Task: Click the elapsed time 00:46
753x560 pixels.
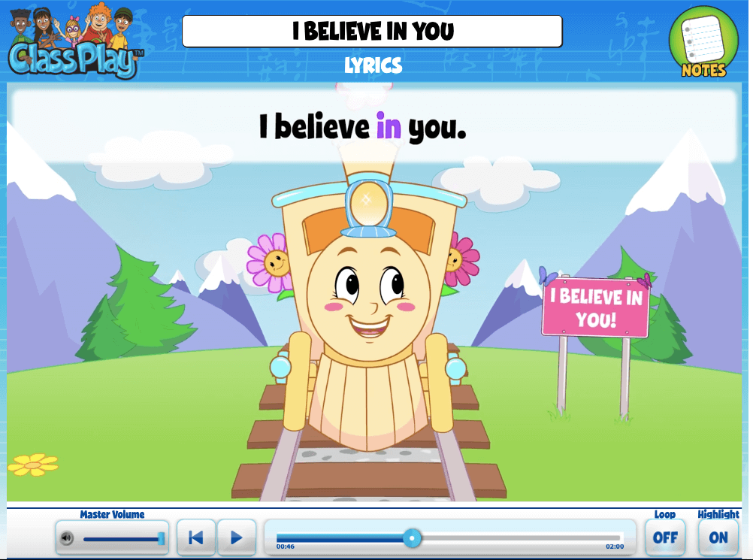Action: 286,546
